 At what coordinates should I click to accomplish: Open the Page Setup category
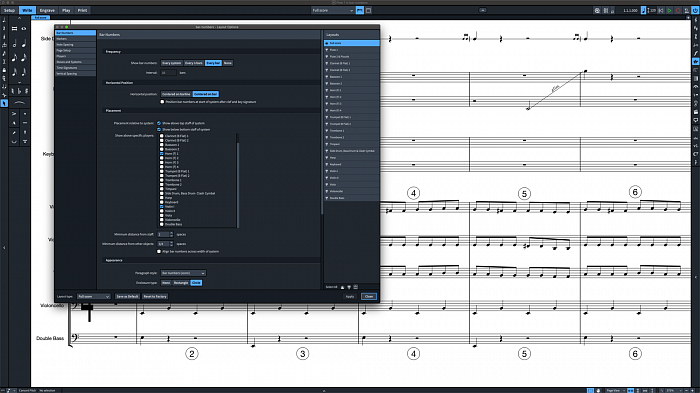click(x=75, y=50)
